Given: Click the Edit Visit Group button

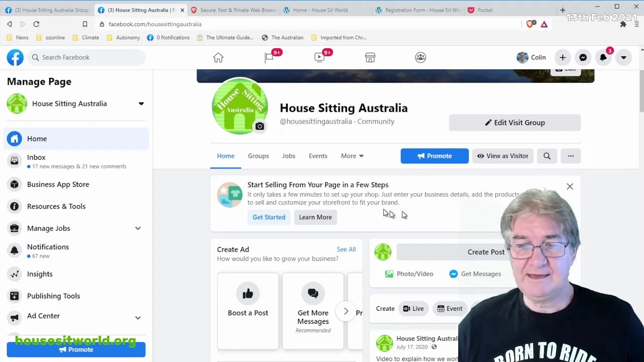Looking at the screenshot, I should pos(515,123).
